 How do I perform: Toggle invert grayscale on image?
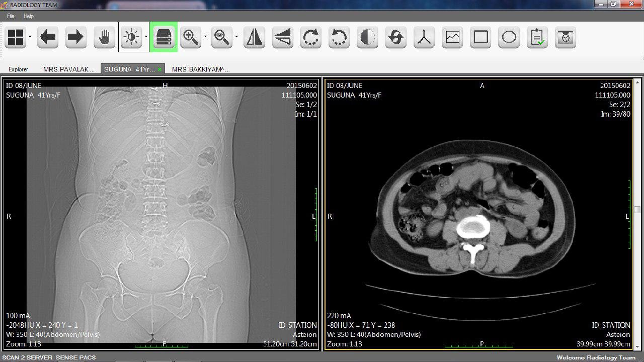368,38
